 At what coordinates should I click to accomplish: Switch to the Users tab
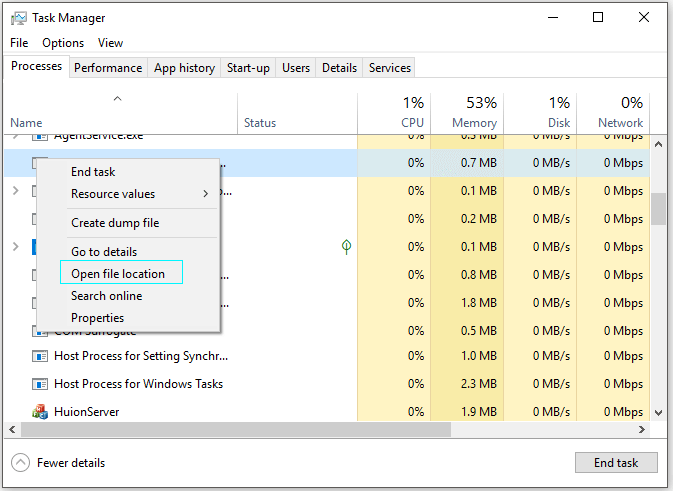[x=296, y=68]
